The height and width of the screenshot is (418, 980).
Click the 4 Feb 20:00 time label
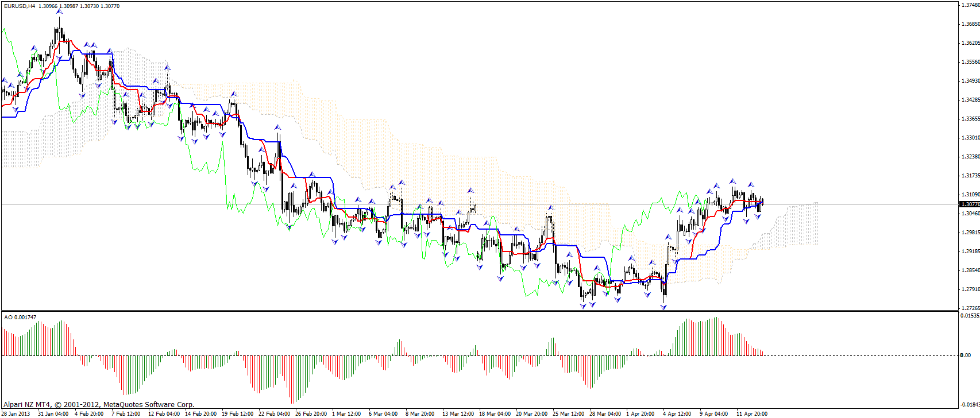89,414
